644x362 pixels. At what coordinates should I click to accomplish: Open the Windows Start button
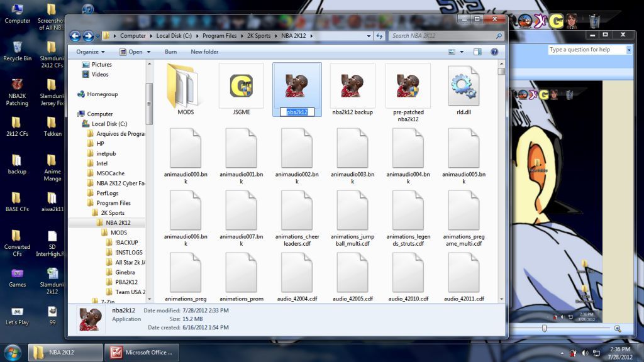point(13,353)
